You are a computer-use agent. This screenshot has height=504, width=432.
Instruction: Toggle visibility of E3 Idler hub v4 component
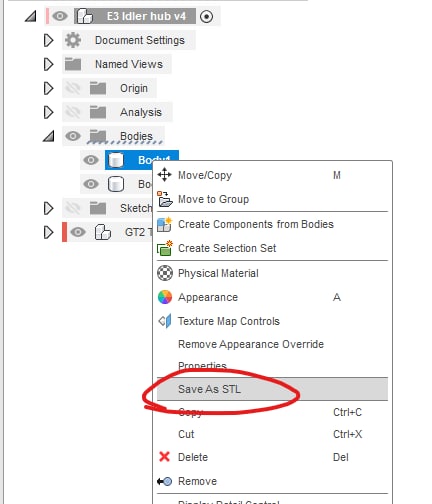pyautogui.click(x=60, y=16)
